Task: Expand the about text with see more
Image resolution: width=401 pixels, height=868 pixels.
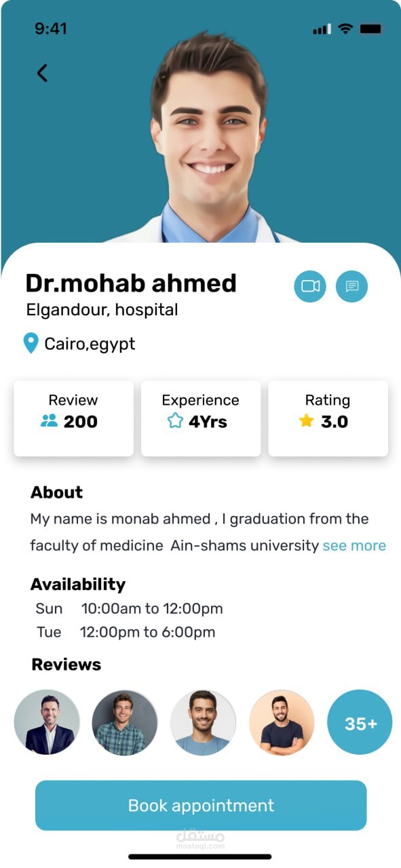Action: [354, 545]
